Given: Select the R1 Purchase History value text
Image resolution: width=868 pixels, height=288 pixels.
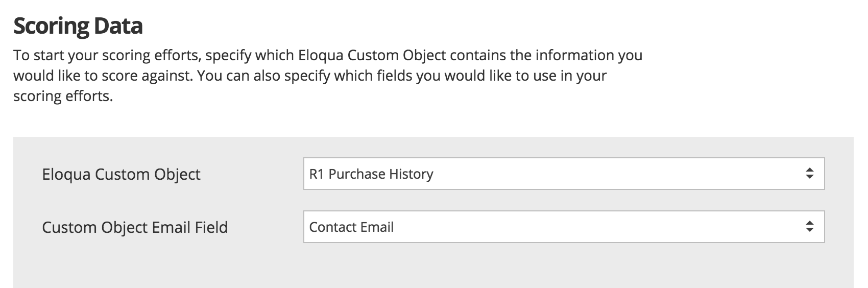Looking at the screenshot, I should [x=371, y=174].
